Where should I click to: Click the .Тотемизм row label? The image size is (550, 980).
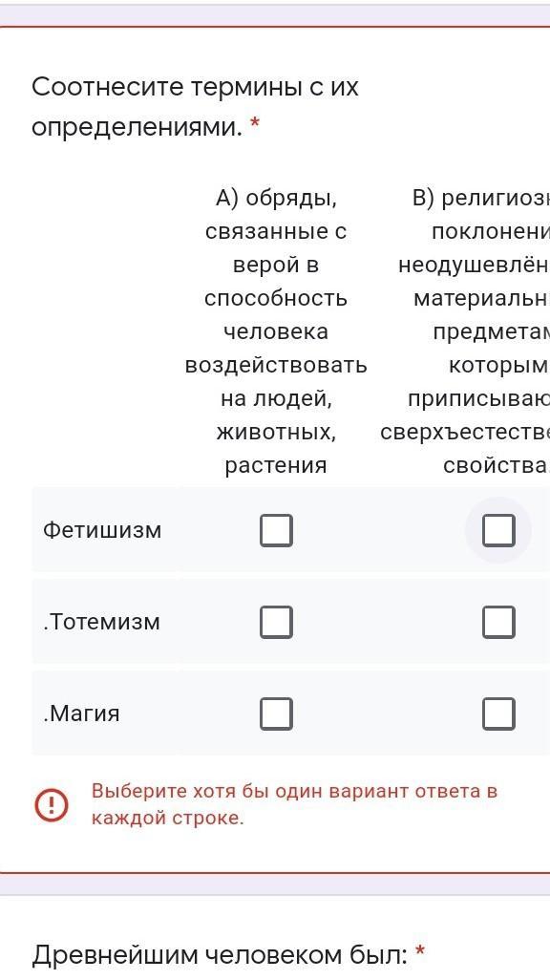point(102,622)
